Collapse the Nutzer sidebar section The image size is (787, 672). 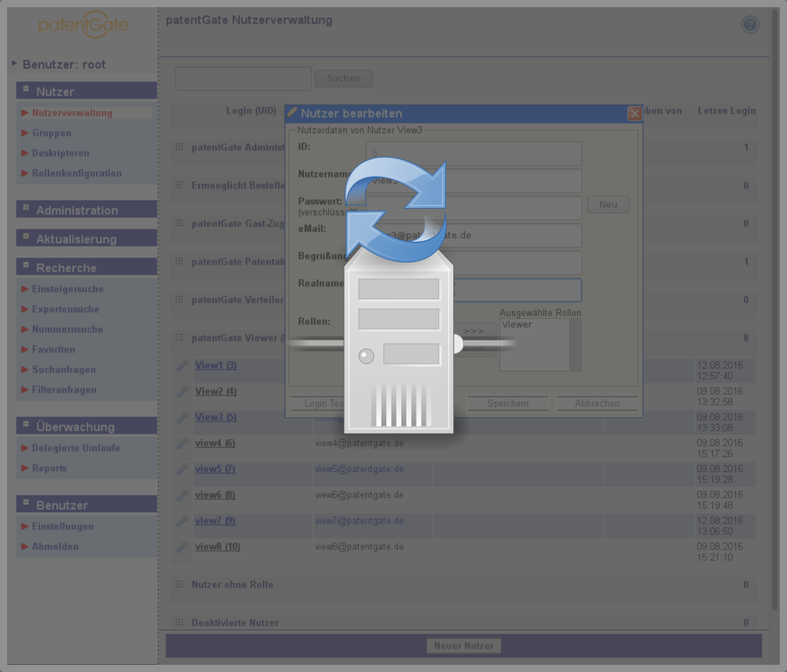[x=26, y=88]
